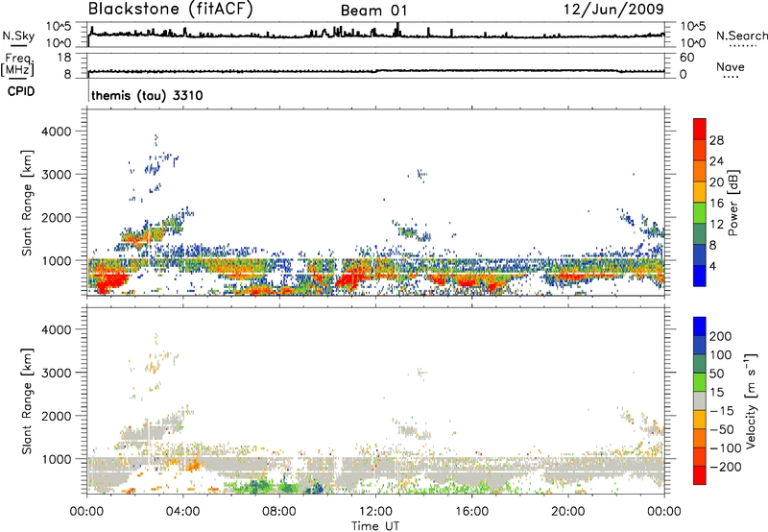This screenshot has height=532, width=768.
Task: Pick the yellow -15 to -50 Velocity segment
Action: click(700, 419)
